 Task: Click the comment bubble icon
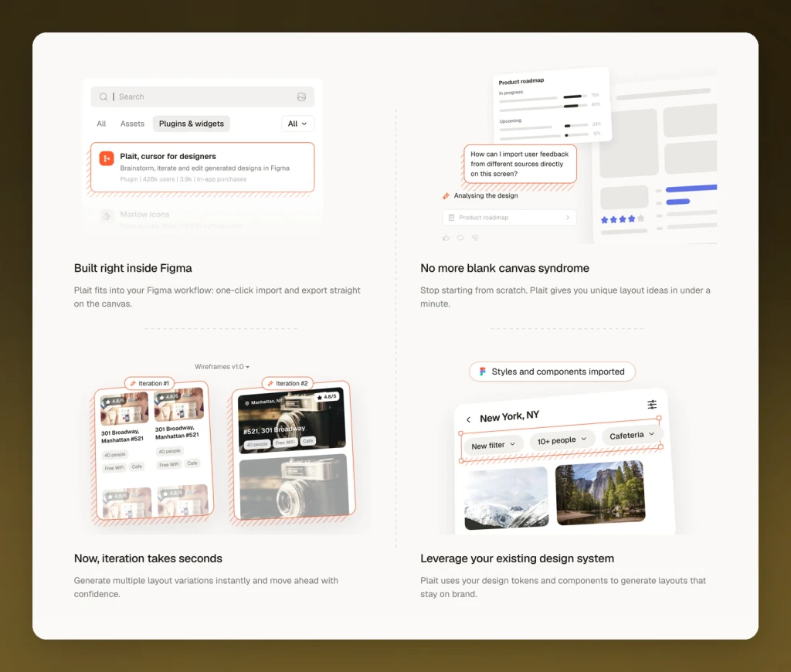point(460,238)
